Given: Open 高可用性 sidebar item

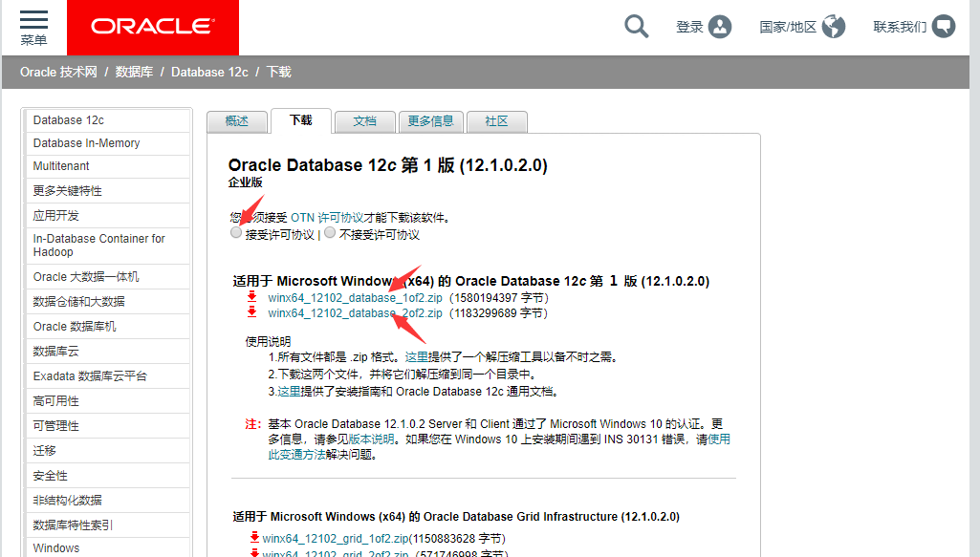Looking at the screenshot, I should tap(107, 401).
